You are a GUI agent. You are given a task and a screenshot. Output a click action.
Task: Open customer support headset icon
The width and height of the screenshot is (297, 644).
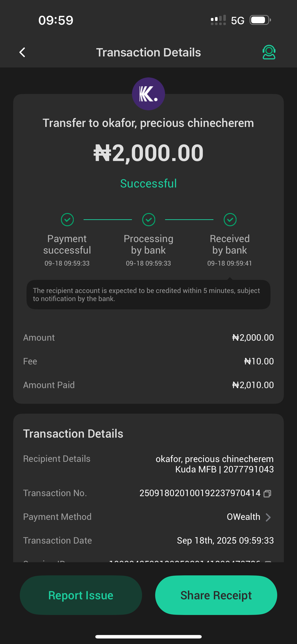click(269, 52)
